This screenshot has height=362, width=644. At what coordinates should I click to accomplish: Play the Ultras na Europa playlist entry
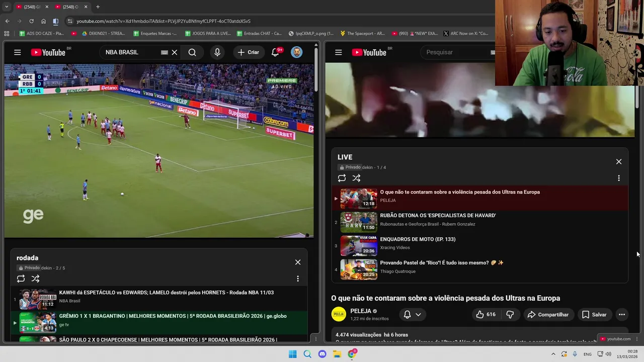480,198
